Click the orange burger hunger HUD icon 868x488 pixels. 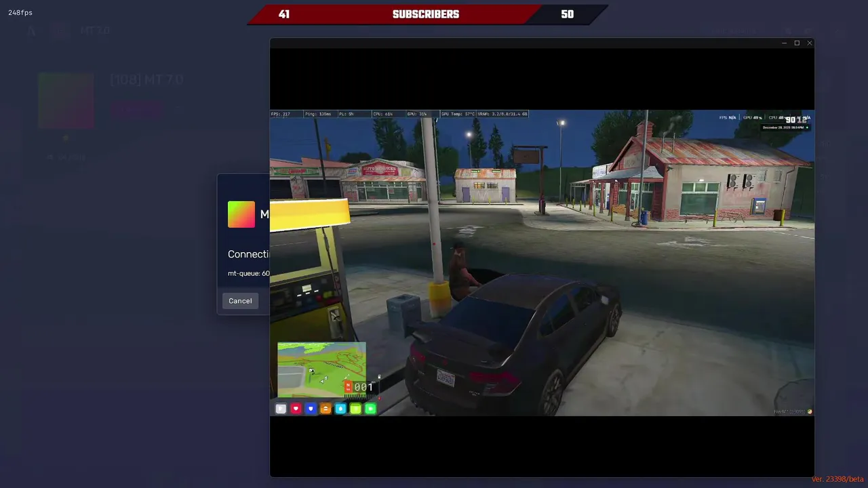pyautogui.click(x=325, y=409)
